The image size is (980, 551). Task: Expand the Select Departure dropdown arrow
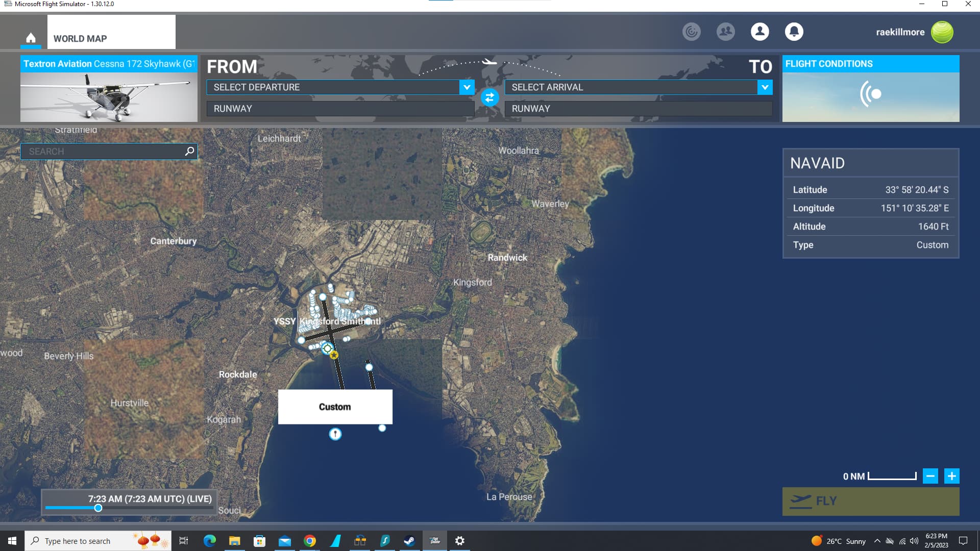467,87
